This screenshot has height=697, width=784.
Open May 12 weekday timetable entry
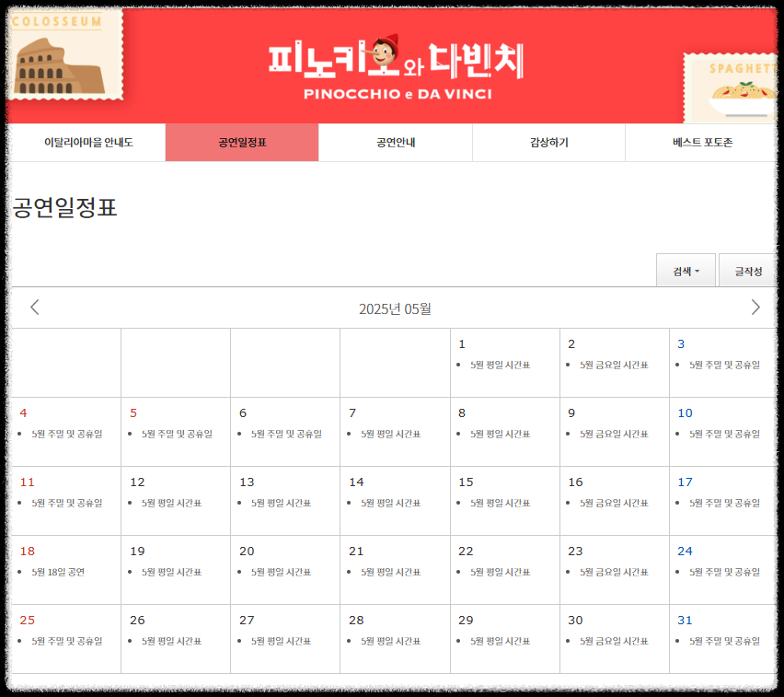pyautogui.click(x=171, y=503)
